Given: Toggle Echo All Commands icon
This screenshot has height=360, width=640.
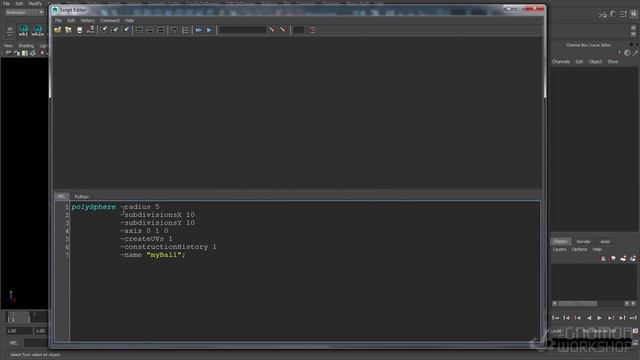Looking at the screenshot, I should click(174, 30).
